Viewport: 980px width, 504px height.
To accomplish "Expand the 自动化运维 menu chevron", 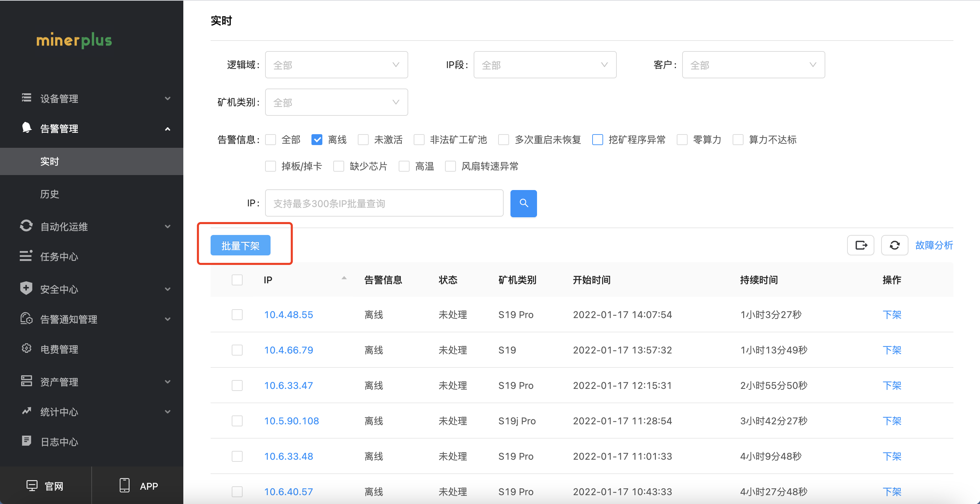I will [167, 226].
